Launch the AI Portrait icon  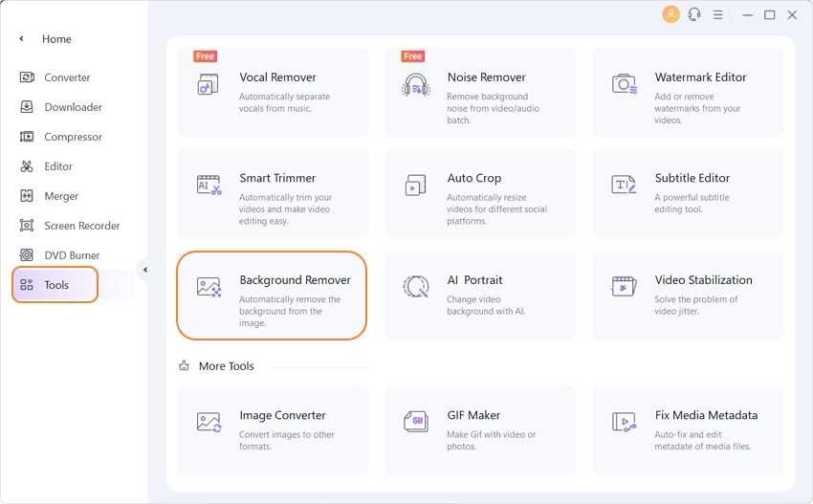[416, 286]
